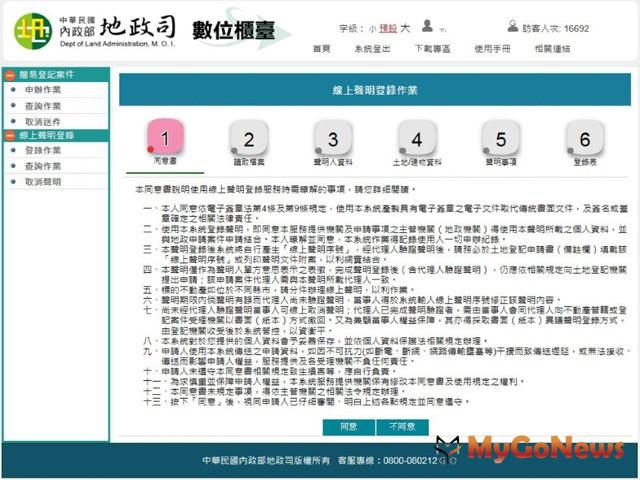Select step 4 土地/建物資料 icon
The height and width of the screenshot is (480, 640).
coord(417,138)
